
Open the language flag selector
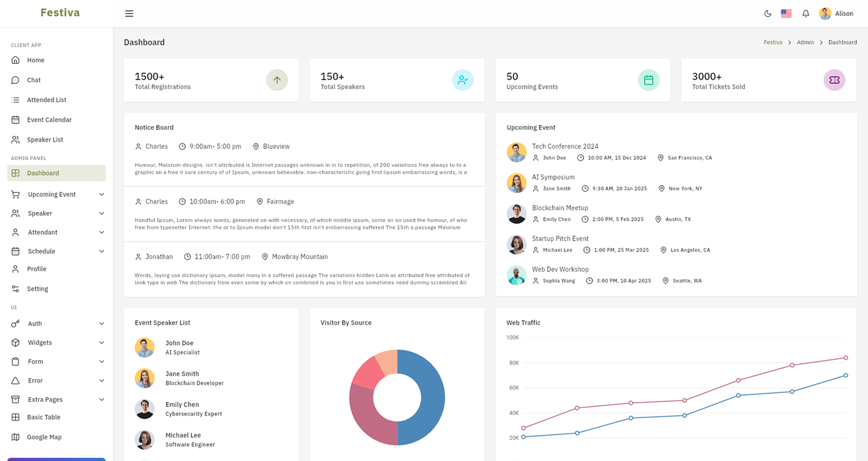786,13
